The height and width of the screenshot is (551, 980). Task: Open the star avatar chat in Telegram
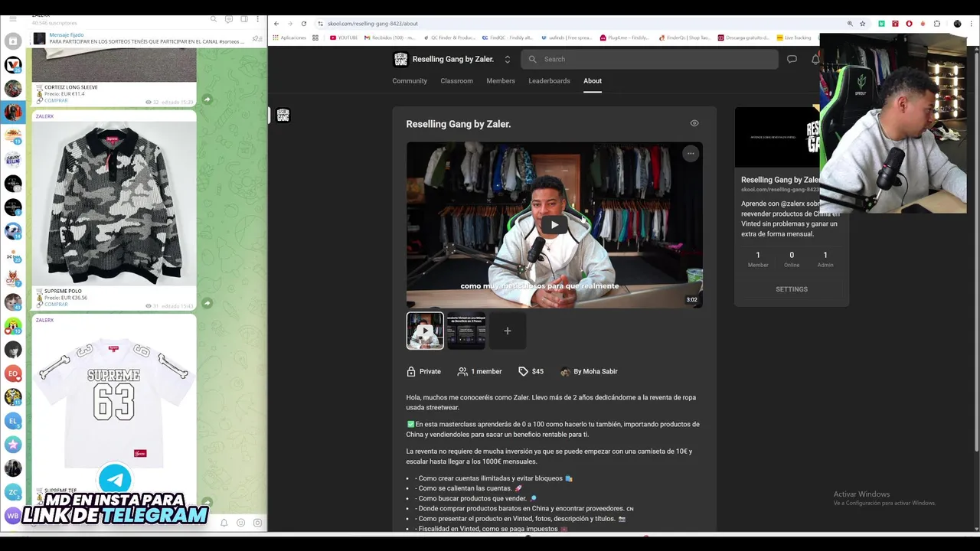pyautogui.click(x=13, y=444)
